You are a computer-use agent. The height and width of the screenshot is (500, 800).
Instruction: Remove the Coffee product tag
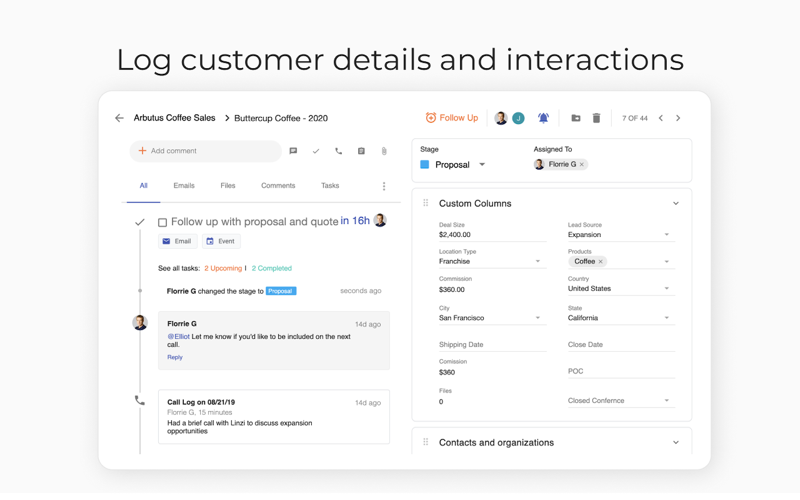(x=601, y=262)
